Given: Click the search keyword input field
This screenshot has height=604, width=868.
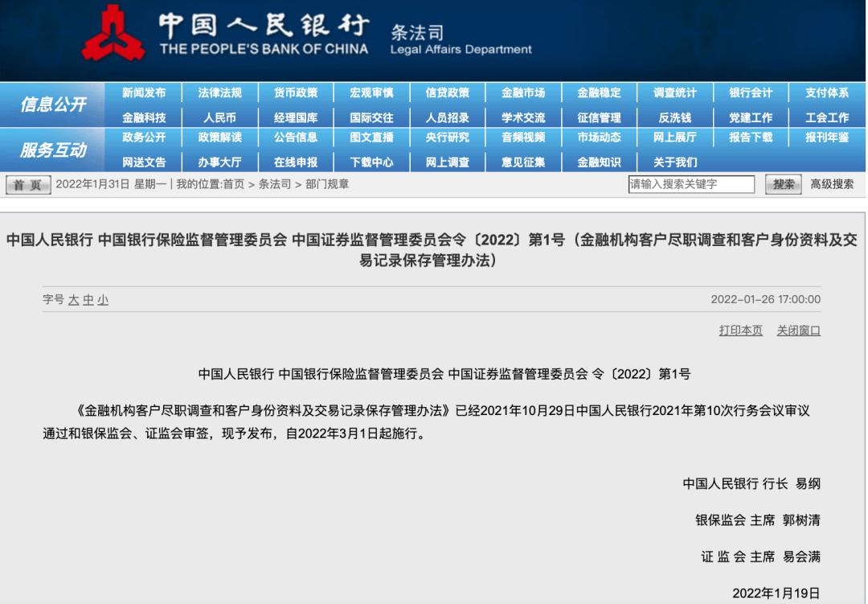Looking at the screenshot, I should [691, 183].
